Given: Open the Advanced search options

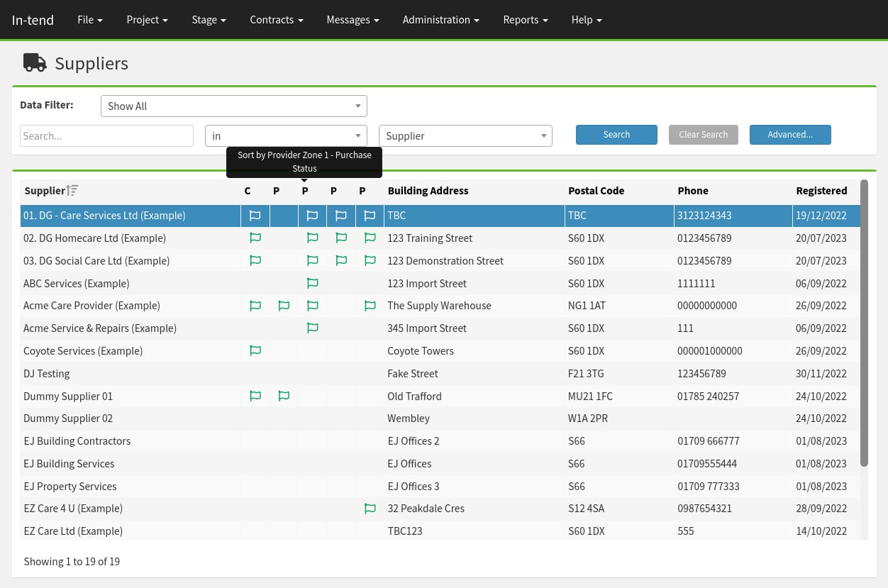Looking at the screenshot, I should pyautogui.click(x=790, y=134).
